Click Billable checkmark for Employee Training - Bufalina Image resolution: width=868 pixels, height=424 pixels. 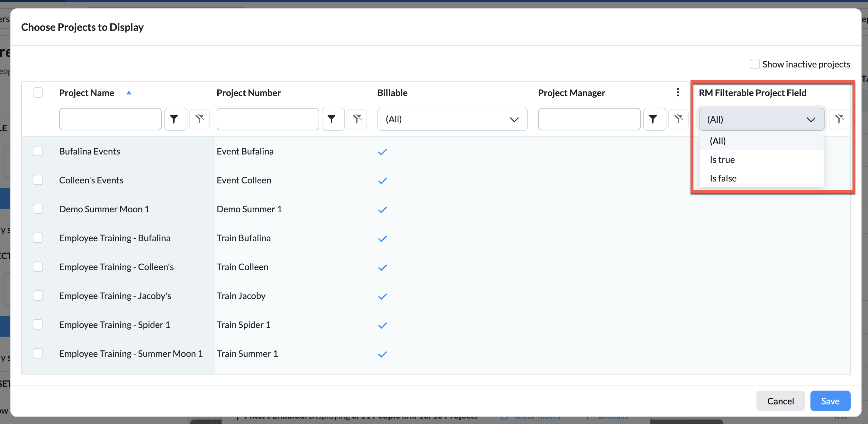pyautogui.click(x=383, y=239)
